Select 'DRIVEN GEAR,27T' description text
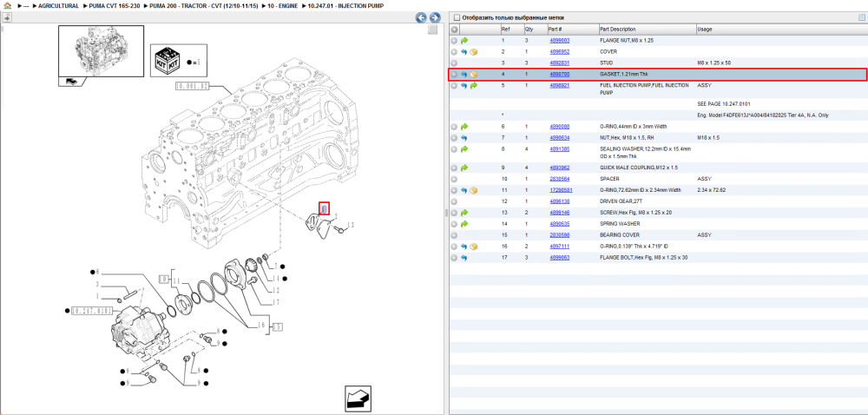The width and height of the screenshot is (868, 415). pyautogui.click(x=621, y=201)
